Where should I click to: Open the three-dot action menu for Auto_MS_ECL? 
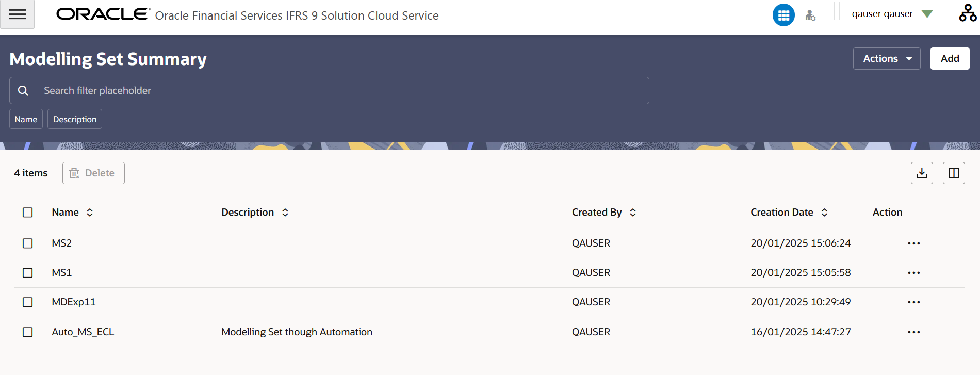(913, 332)
